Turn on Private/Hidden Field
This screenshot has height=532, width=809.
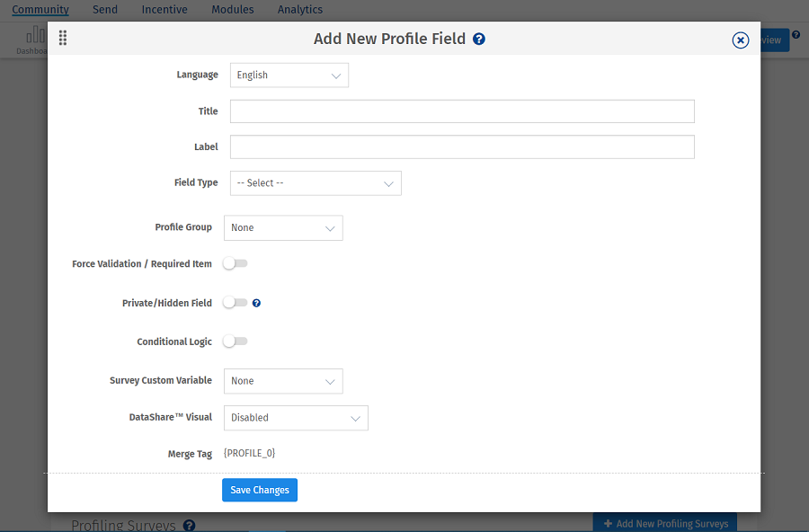click(235, 303)
